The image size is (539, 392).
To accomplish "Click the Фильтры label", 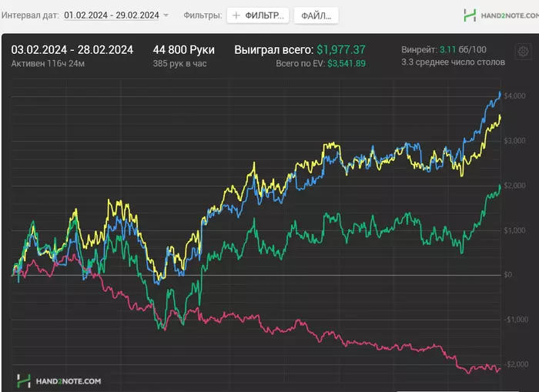I will click(x=203, y=15).
